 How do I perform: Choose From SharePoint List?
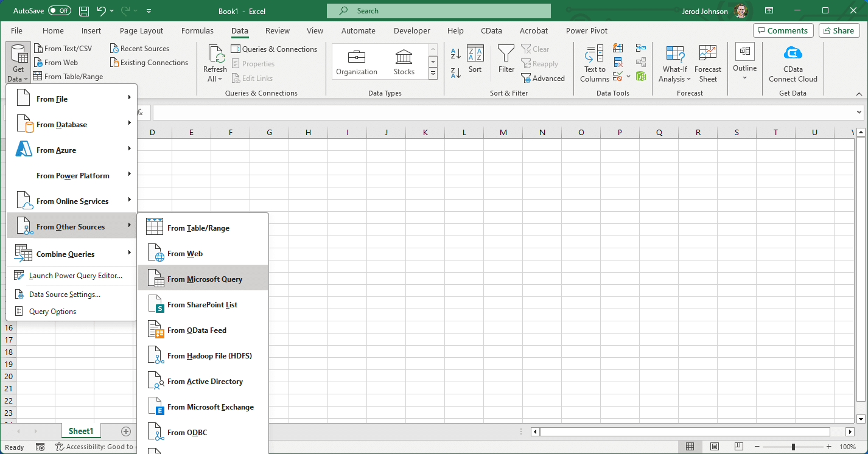(203, 304)
